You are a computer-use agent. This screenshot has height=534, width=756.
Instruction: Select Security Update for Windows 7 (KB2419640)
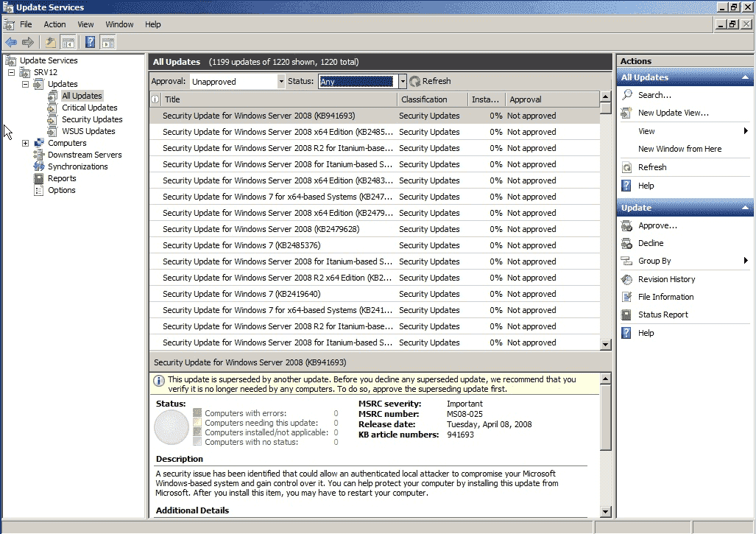coord(375,294)
